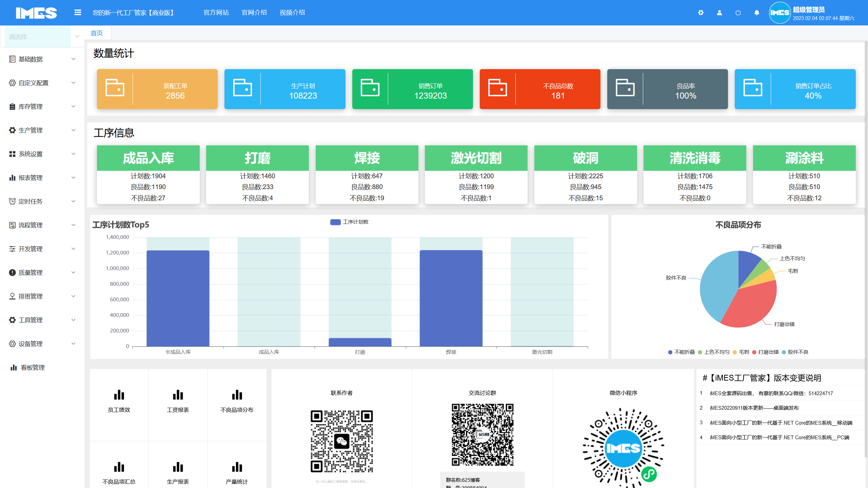Open 官方网站 top menu item
Image resolution: width=868 pixels, height=488 pixels.
216,13
